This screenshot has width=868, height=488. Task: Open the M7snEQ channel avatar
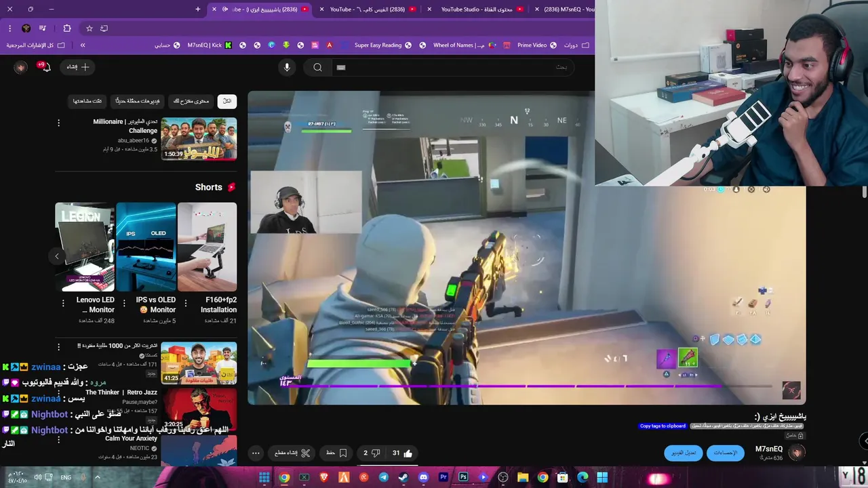point(797,452)
